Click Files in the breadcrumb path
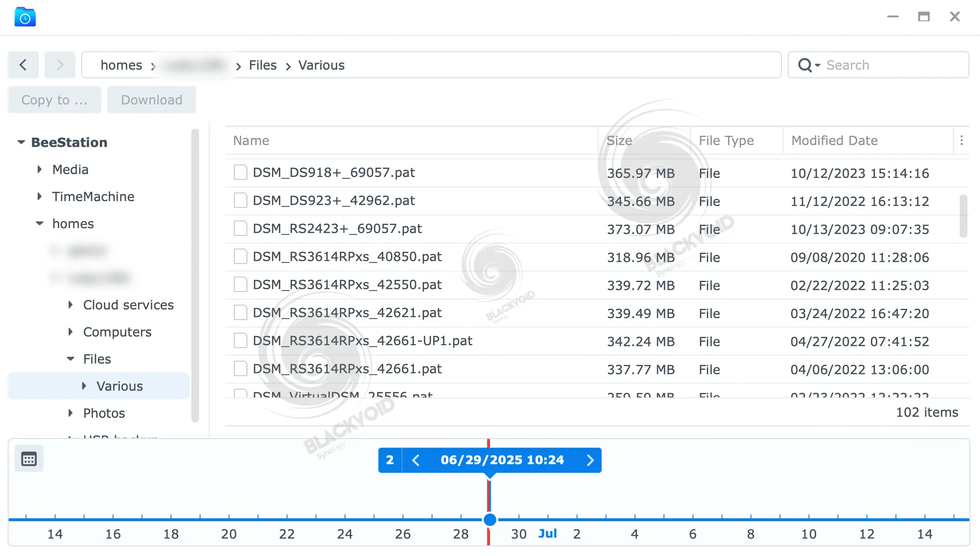This screenshot has width=980, height=556. (x=263, y=65)
